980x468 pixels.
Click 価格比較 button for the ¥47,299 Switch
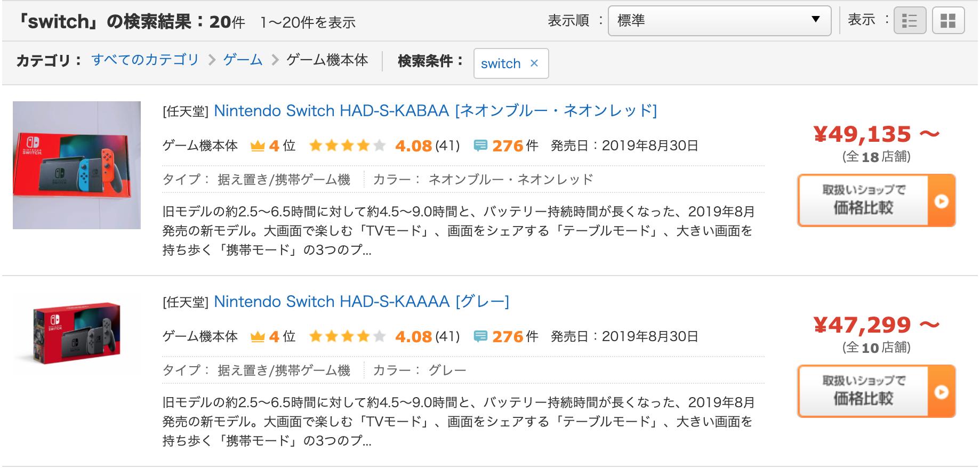tap(876, 391)
